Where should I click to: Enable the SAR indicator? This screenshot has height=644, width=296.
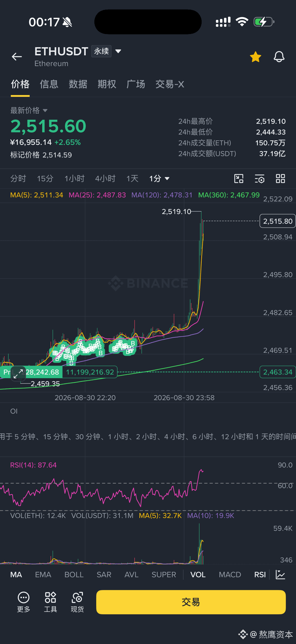pyautogui.click(x=104, y=575)
